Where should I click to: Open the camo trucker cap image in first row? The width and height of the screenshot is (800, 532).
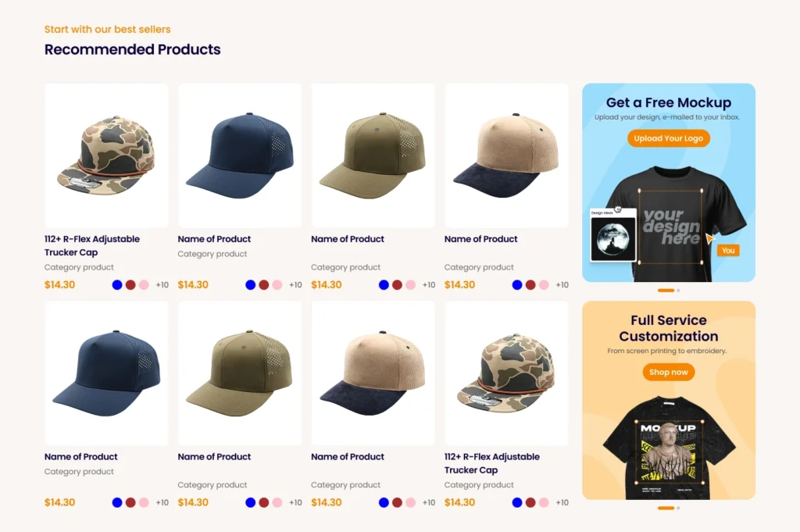[x=106, y=155]
